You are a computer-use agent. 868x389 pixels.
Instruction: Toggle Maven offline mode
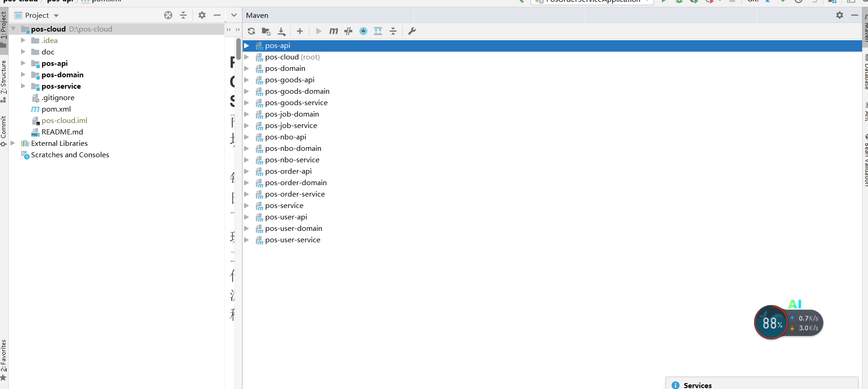tap(348, 31)
